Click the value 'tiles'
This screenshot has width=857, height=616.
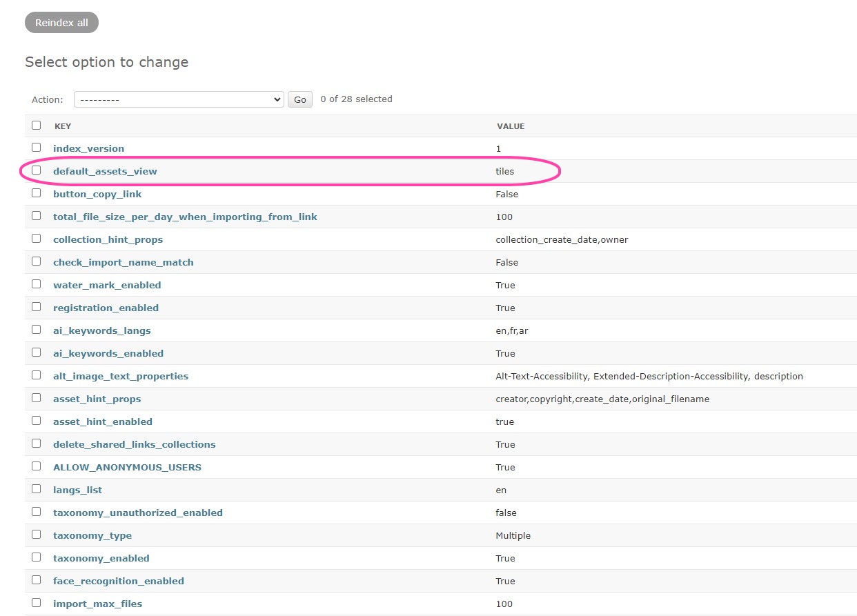click(505, 171)
